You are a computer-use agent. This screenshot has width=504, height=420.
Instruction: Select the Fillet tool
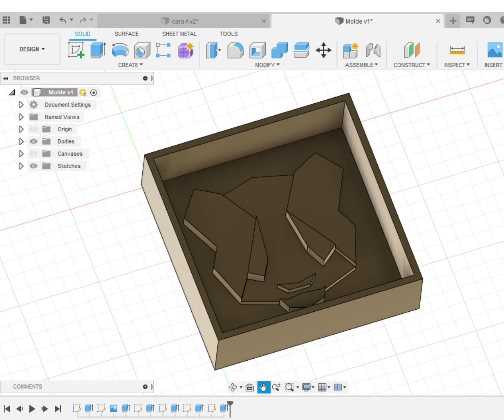235,49
